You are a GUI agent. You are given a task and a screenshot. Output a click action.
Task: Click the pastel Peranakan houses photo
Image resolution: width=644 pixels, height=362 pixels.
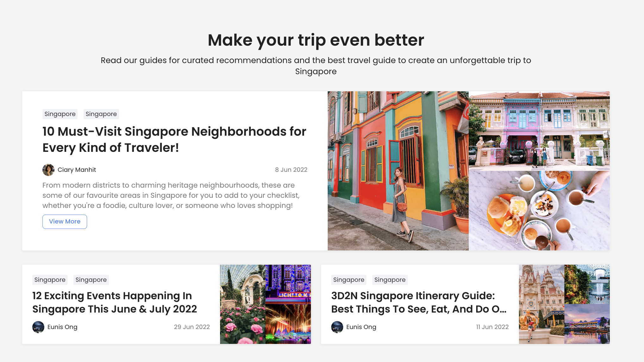(x=539, y=131)
